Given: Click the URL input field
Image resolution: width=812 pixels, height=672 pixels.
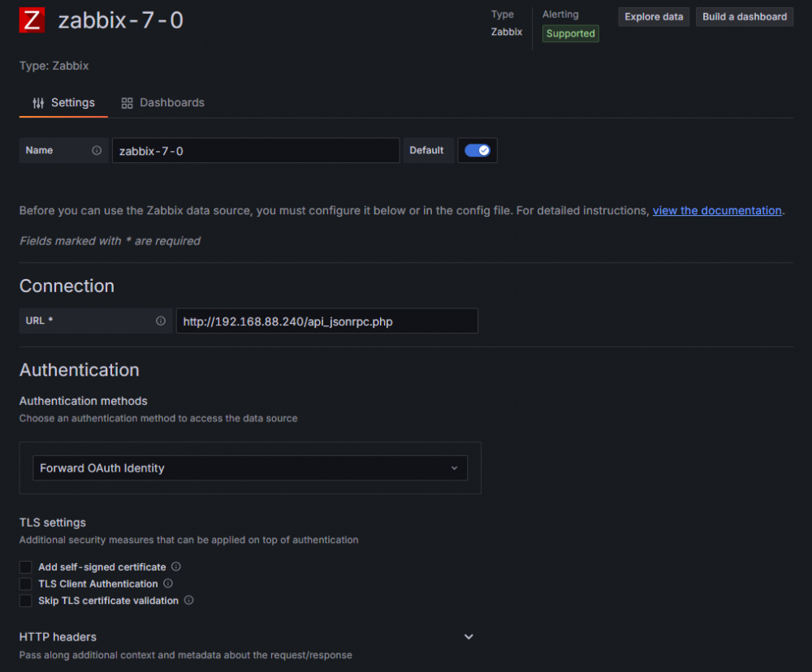Looking at the screenshot, I should pos(326,321).
